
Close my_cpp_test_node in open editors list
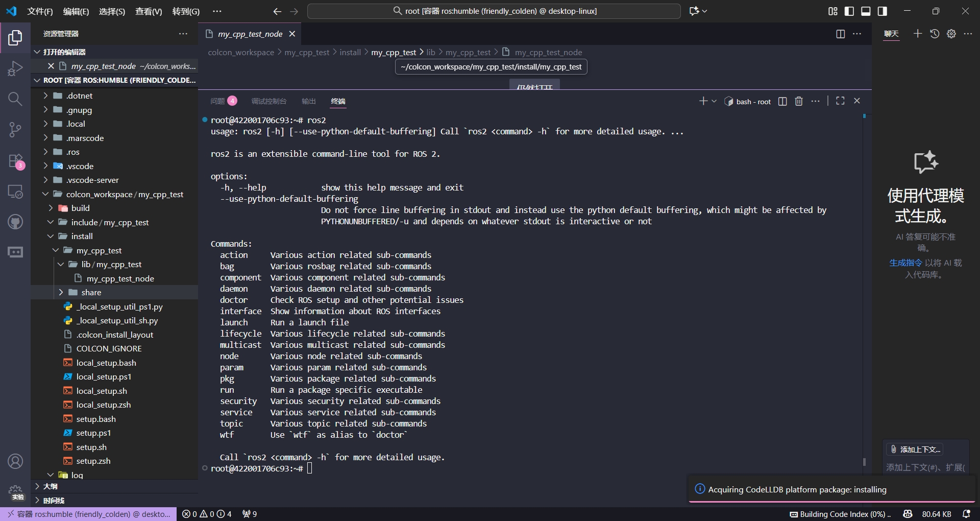click(51, 66)
